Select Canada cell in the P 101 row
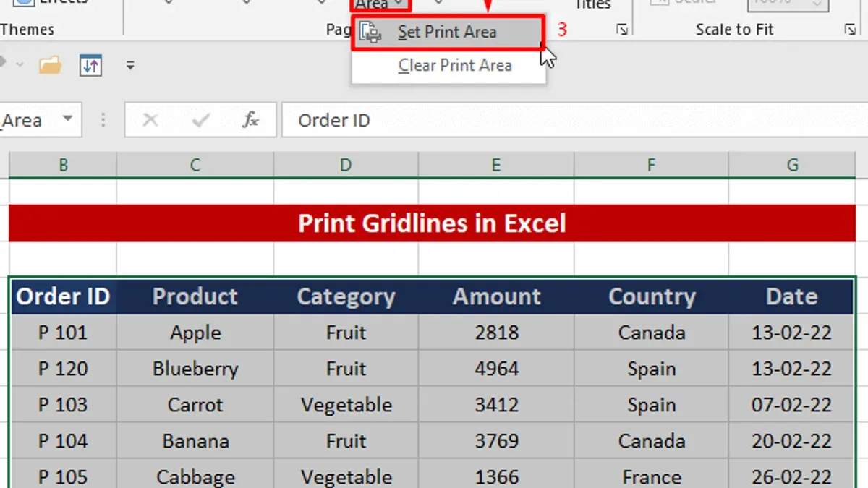Screen dimensions: 868x488 point(651,333)
